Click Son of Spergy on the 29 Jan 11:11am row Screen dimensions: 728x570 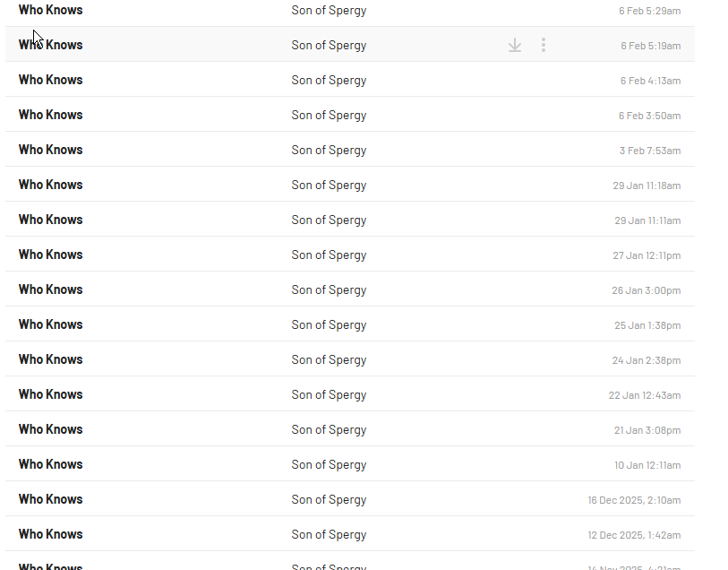329,220
